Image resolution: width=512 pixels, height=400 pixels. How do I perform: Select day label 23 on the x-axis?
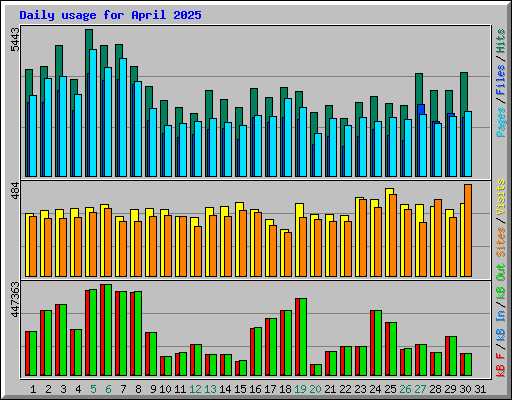(x=360, y=389)
